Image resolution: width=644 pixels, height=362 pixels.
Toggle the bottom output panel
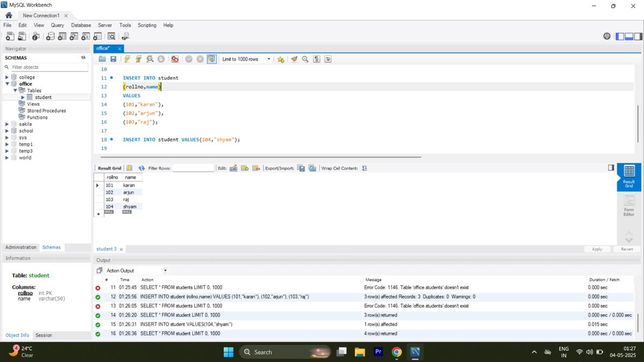(x=629, y=36)
